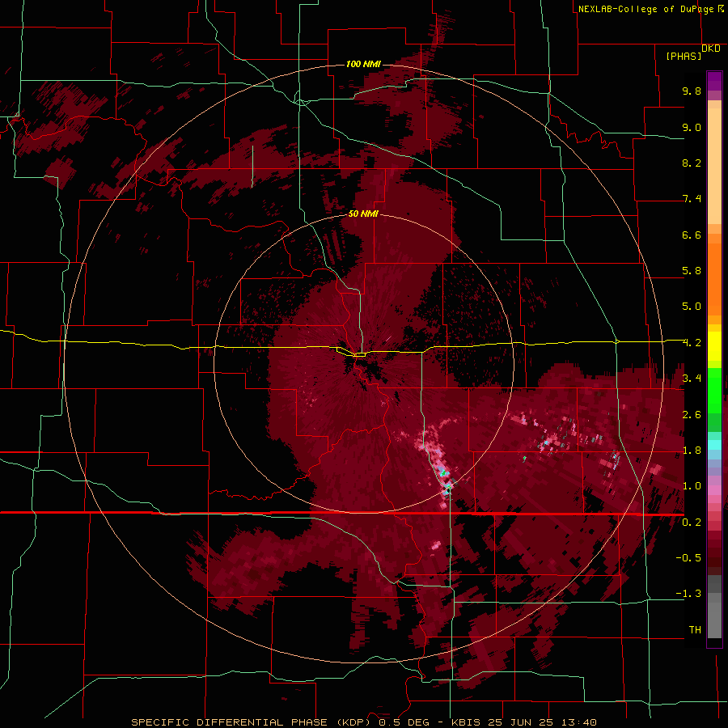728x728 pixels.
Task: Pick the pink band of the color scale
Action: coord(714,490)
